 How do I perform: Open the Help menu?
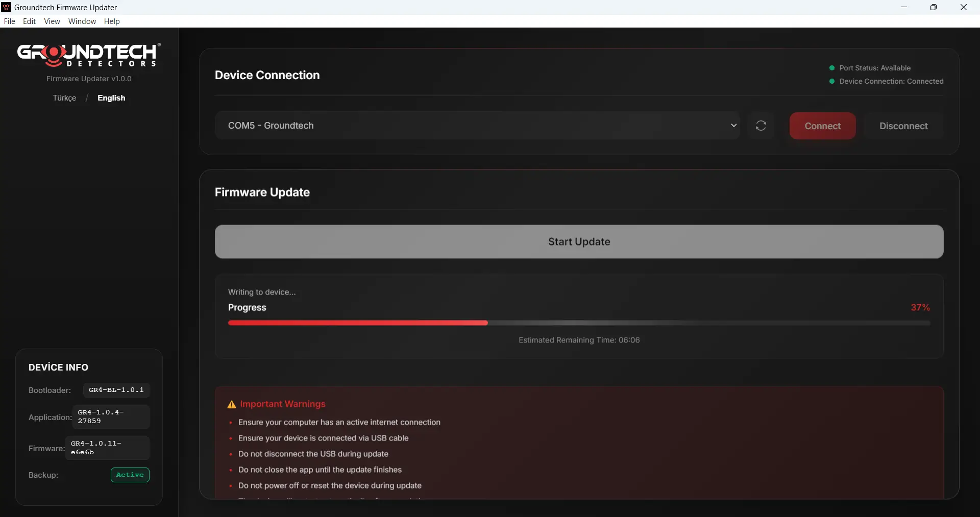(112, 21)
